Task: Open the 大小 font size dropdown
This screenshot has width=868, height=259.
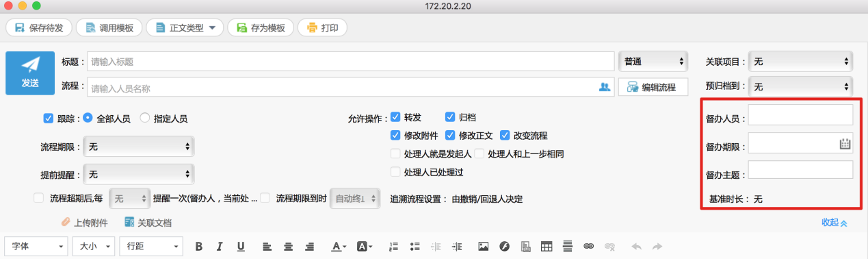Action: coord(94,246)
